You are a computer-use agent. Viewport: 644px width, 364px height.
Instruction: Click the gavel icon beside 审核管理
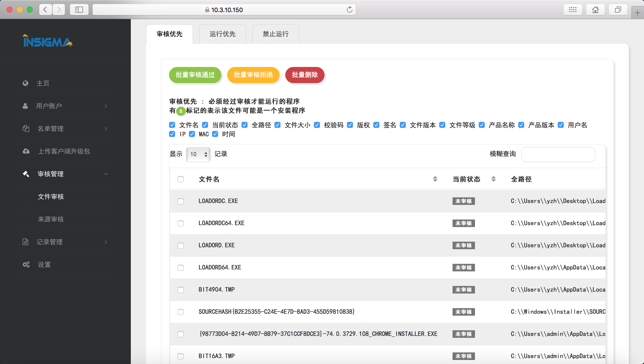(26, 174)
